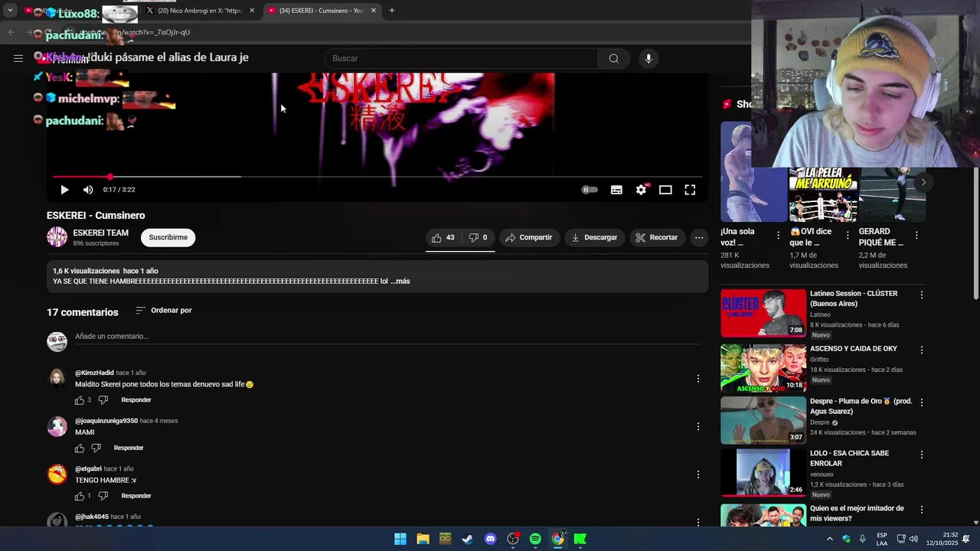The image size is (980, 551).
Task: Reply to @joaquinzuniga9350's comment
Action: (129, 448)
